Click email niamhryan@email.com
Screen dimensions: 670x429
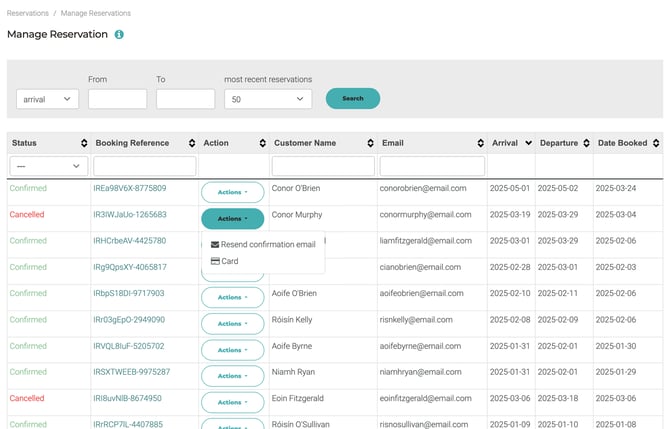tap(420, 372)
